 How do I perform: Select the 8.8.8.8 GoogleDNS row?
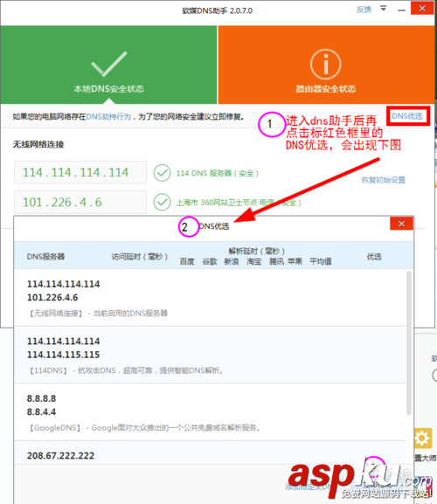point(210,412)
